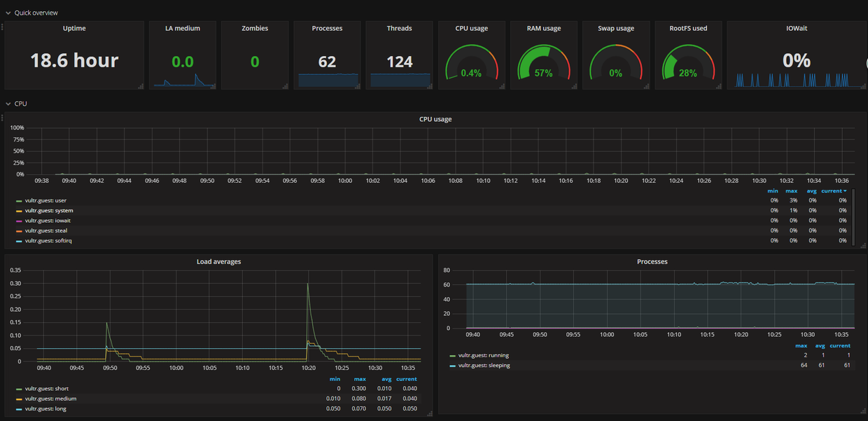Open the RootFS used panel title menu
This screenshot has width=868, height=421.
pyautogui.click(x=688, y=28)
